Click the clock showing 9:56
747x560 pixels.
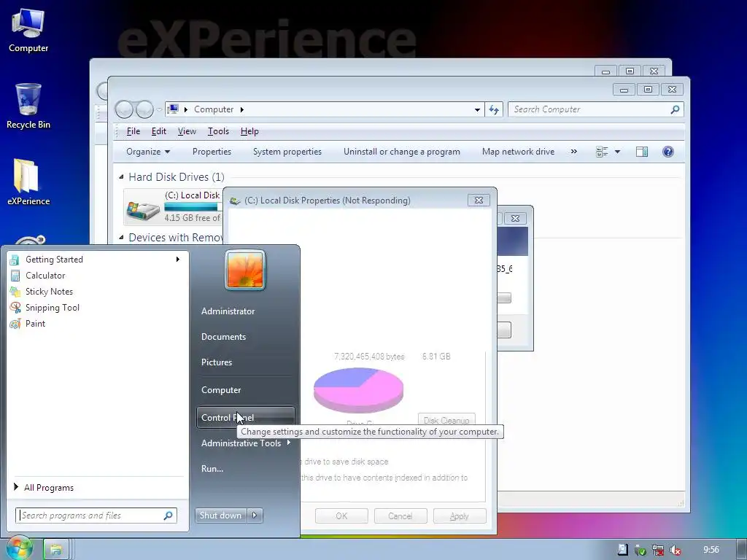(711, 550)
